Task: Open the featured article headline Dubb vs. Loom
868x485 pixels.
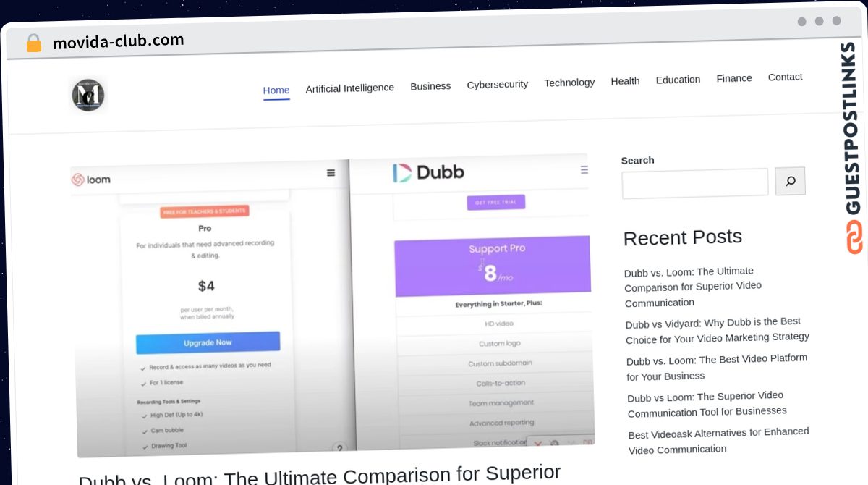Action: [x=320, y=476]
